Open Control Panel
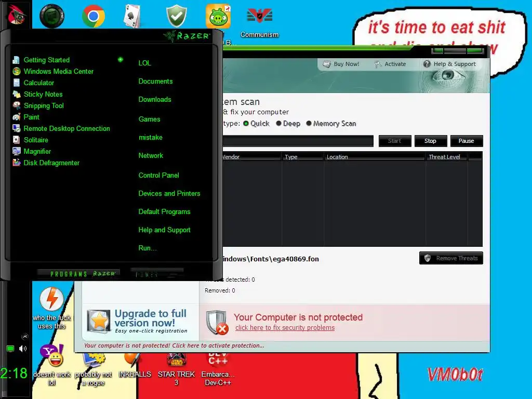Screen dimensions: 532x399 point(159,176)
